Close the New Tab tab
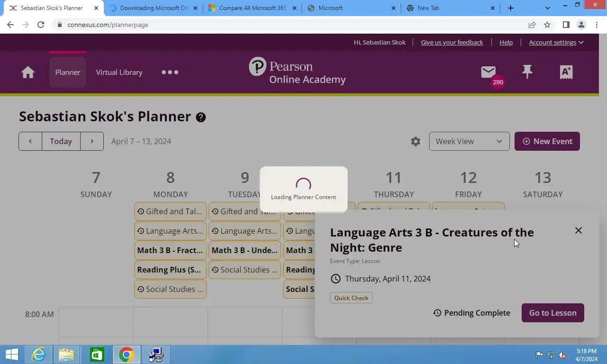Viewport: 607px width, 364px height. (492, 8)
